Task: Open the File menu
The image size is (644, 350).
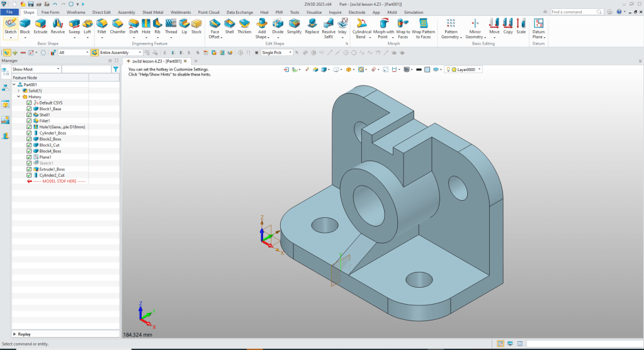Action: [x=9, y=12]
